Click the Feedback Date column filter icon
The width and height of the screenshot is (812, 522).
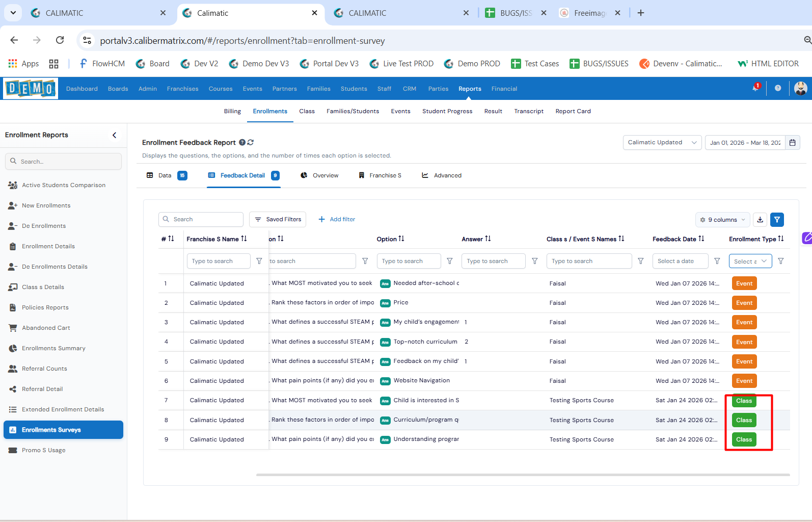(717, 261)
